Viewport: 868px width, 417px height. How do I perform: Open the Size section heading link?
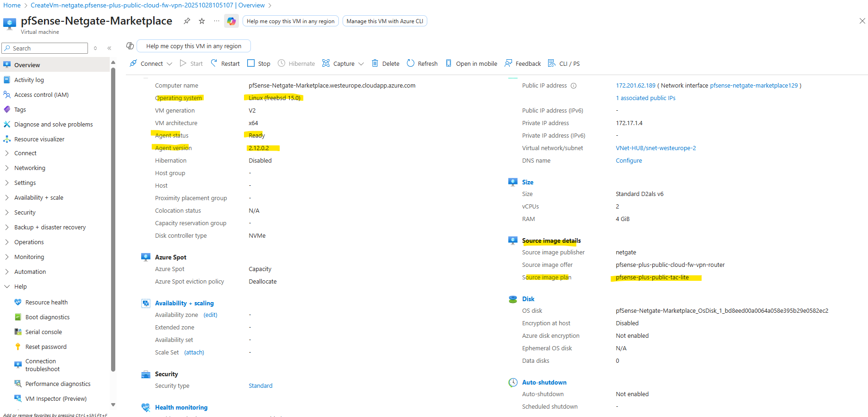point(528,183)
